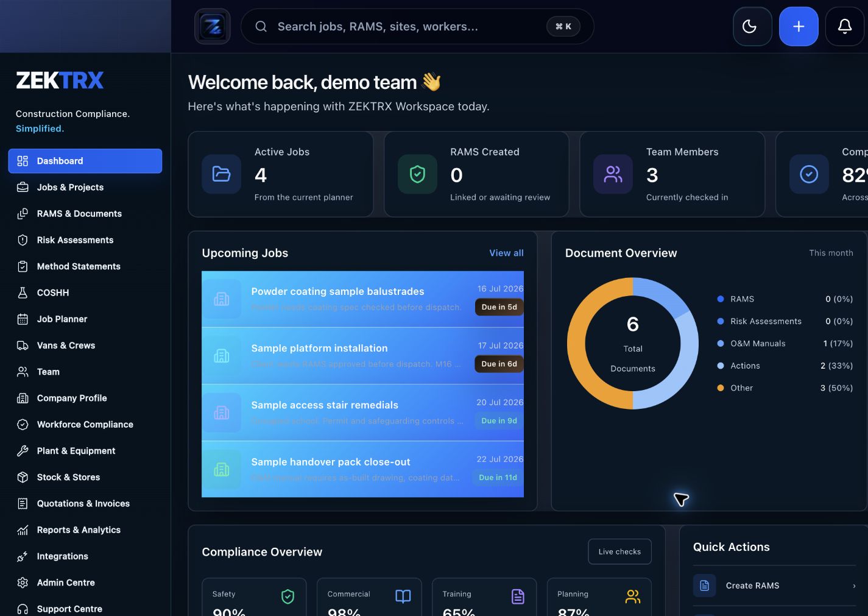Toggle dark mode with the moon icon
The image size is (868, 616).
752,26
